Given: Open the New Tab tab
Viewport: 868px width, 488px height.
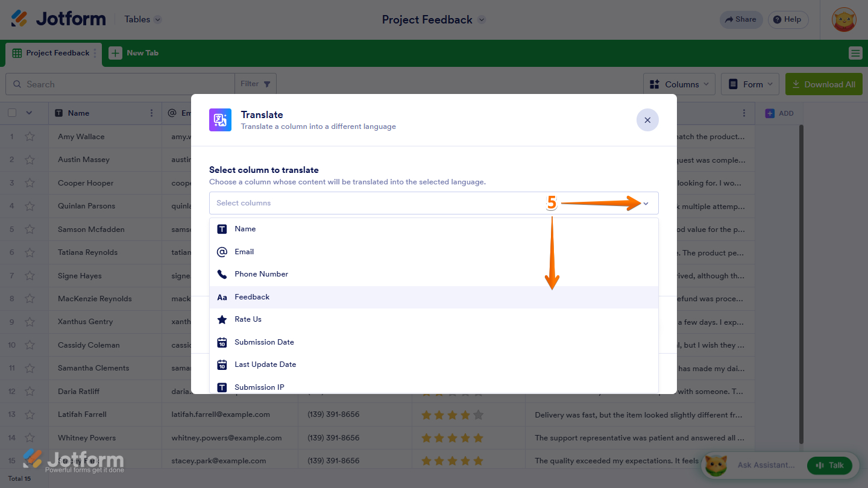Looking at the screenshot, I should (134, 53).
